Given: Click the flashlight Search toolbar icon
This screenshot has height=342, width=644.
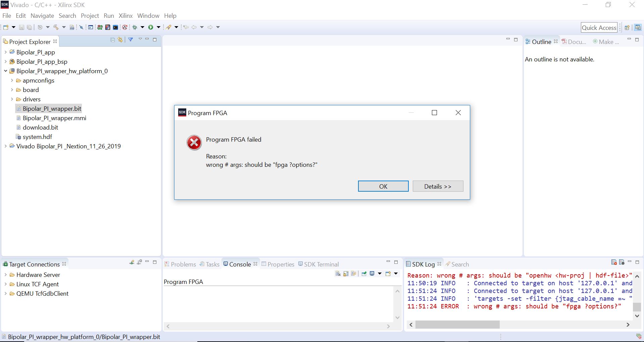Looking at the screenshot, I should click(x=168, y=27).
